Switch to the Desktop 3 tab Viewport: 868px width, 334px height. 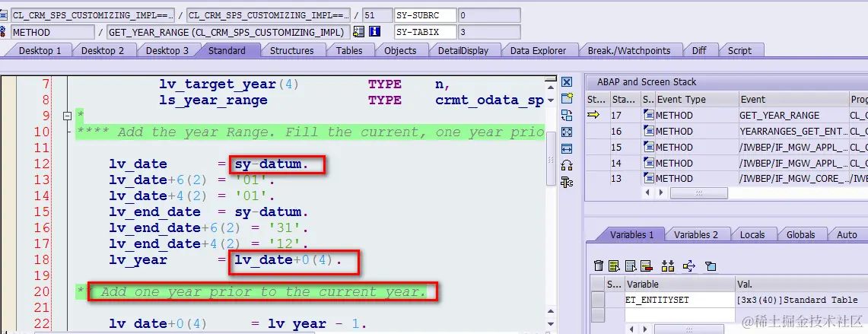click(x=167, y=50)
